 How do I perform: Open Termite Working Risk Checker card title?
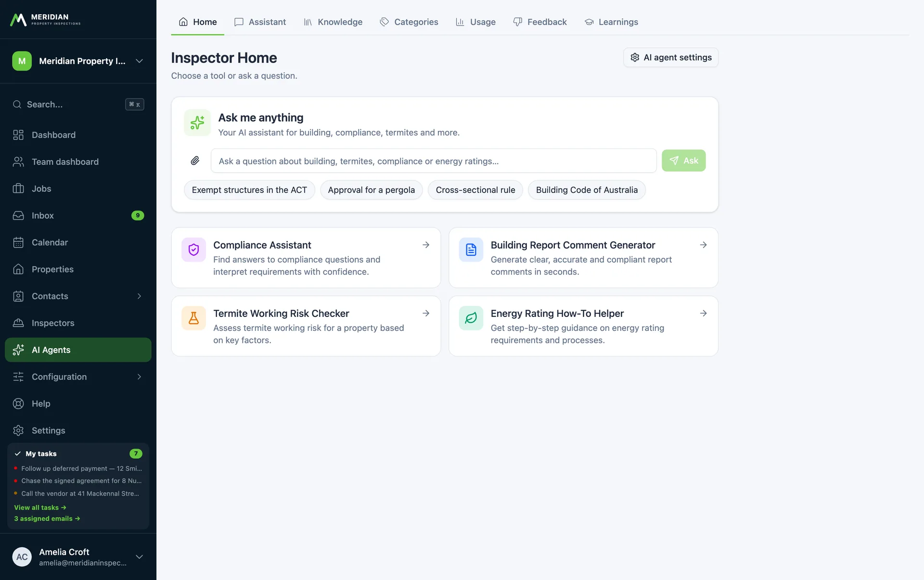click(281, 314)
